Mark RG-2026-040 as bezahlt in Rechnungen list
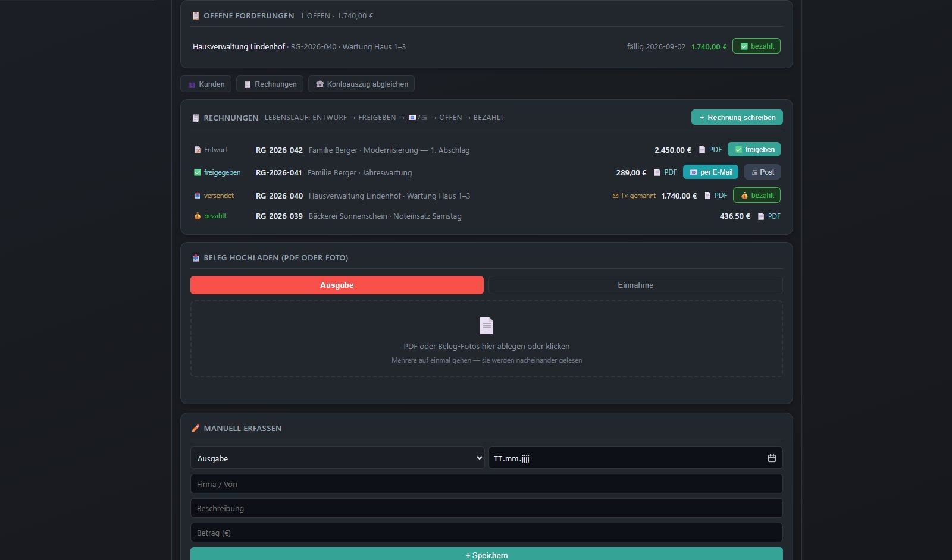Image resolution: width=952 pixels, height=560 pixels. click(757, 196)
